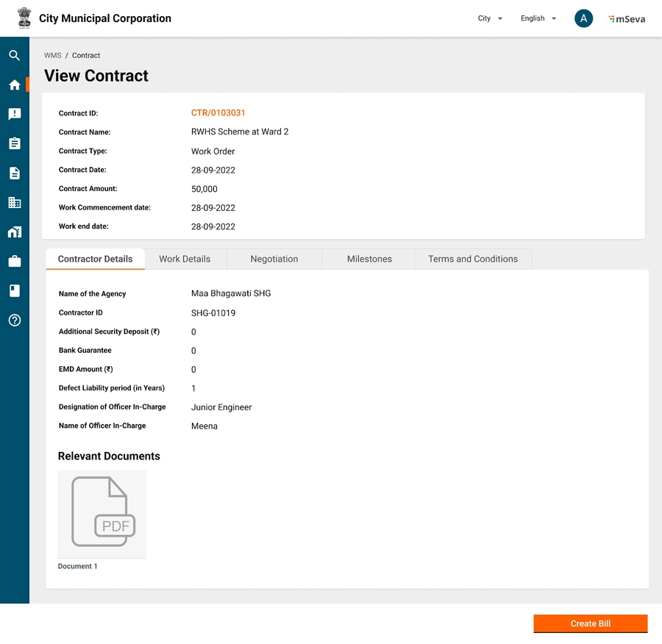Open the help question mark icon

point(14,320)
